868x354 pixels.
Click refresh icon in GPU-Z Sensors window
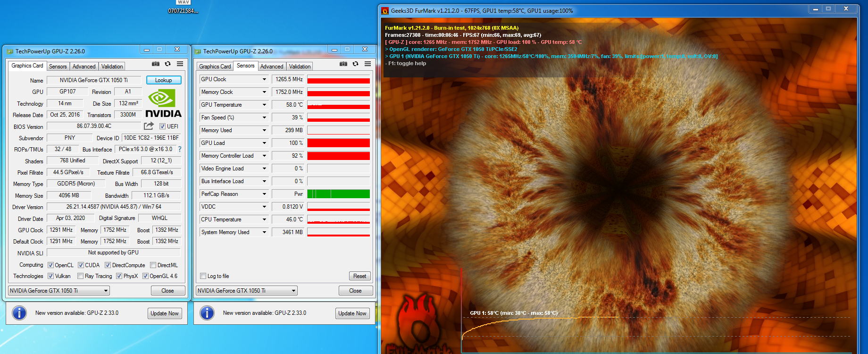click(355, 64)
